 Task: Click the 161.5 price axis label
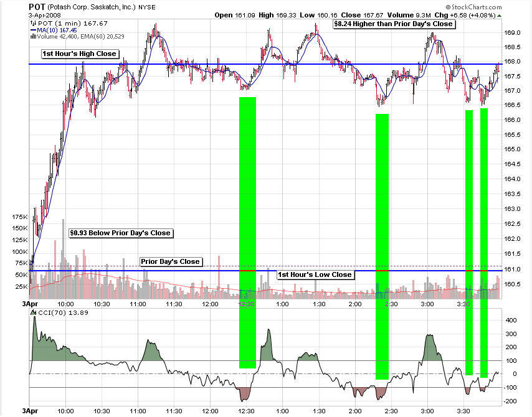click(512, 253)
